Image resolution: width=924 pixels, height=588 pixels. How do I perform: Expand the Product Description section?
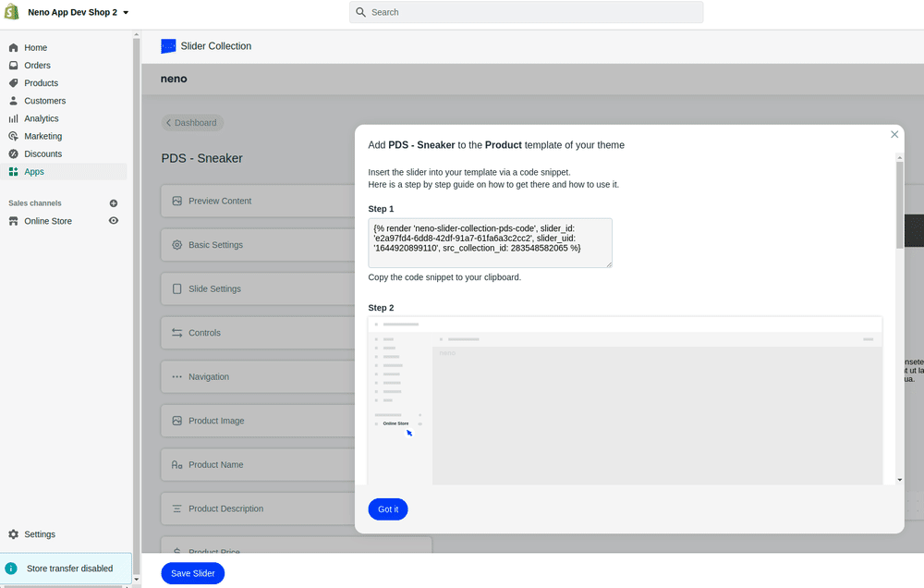(258, 508)
